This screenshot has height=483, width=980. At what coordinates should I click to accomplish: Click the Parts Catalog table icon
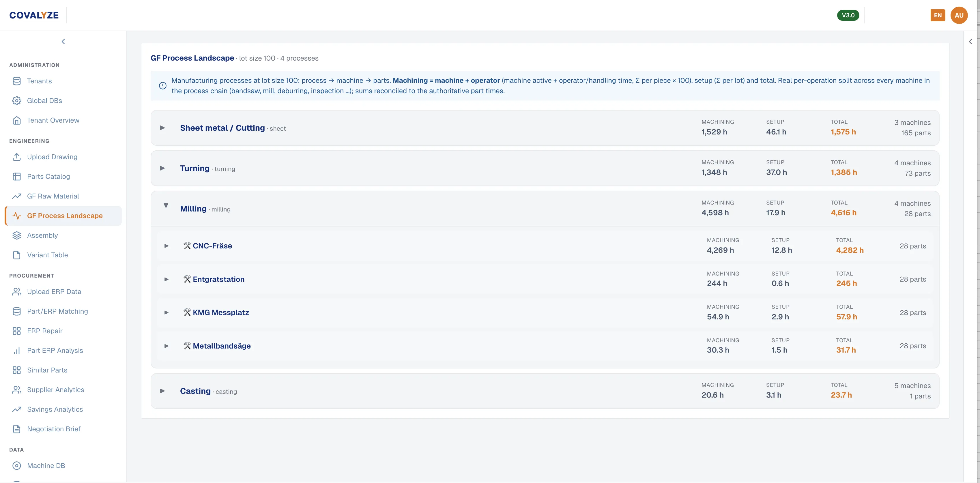tap(16, 177)
